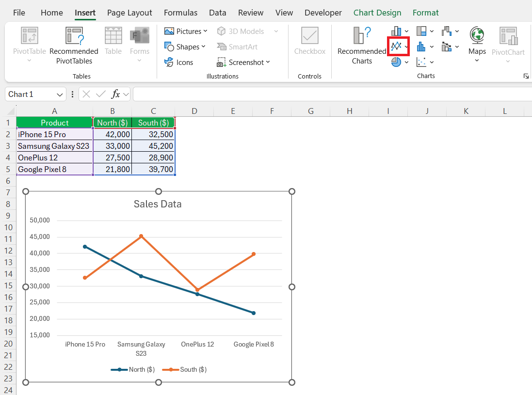The width and height of the screenshot is (532, 395).
Task: Click the Shapes icon
Action: point(169,47)
